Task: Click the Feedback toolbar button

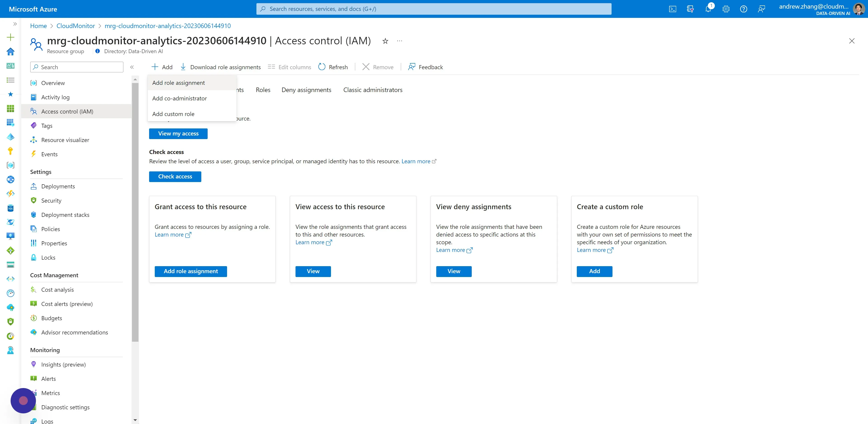Action: pyautogui.click(x=426, y=67)
